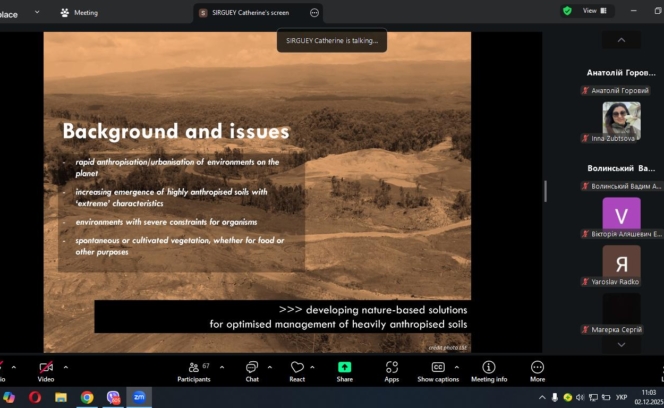
Task: Toggle the video camera on
Action: pos(45,370)
